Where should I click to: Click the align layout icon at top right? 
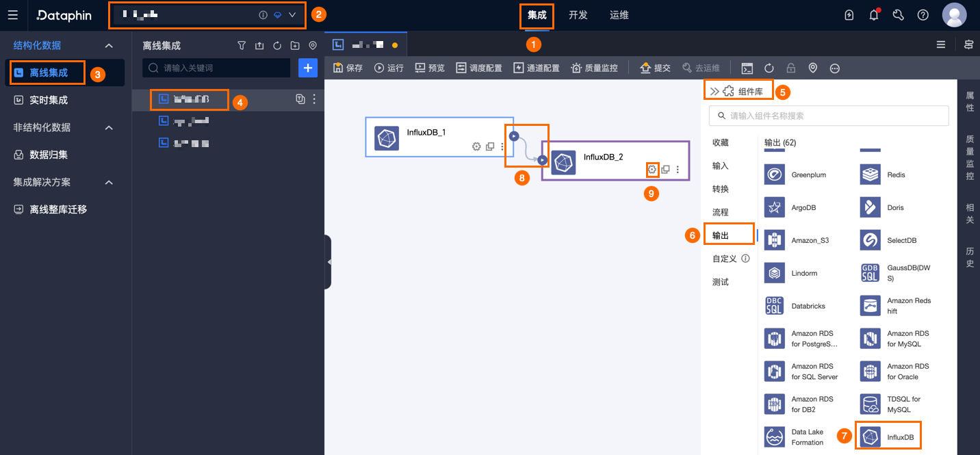(x=968, y=44)
